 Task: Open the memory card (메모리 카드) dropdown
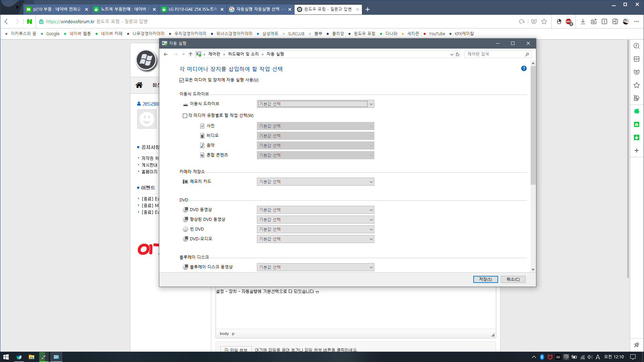(x=315, y=182)
